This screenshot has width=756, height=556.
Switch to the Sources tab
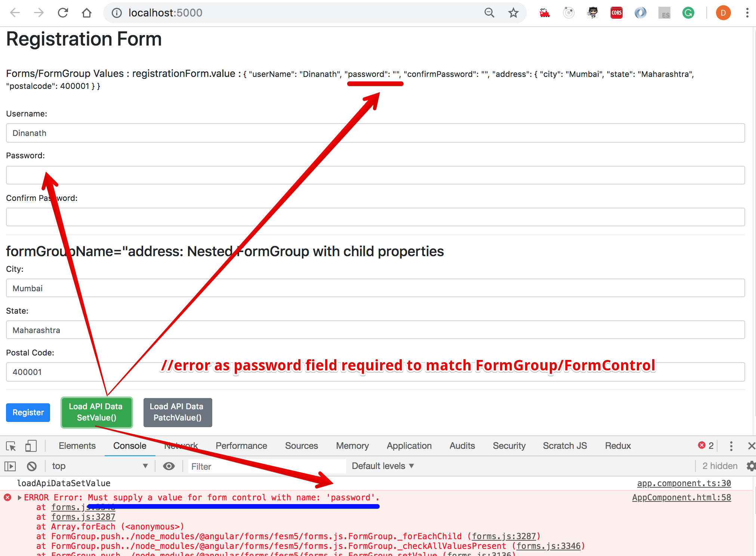click(301, 446)
